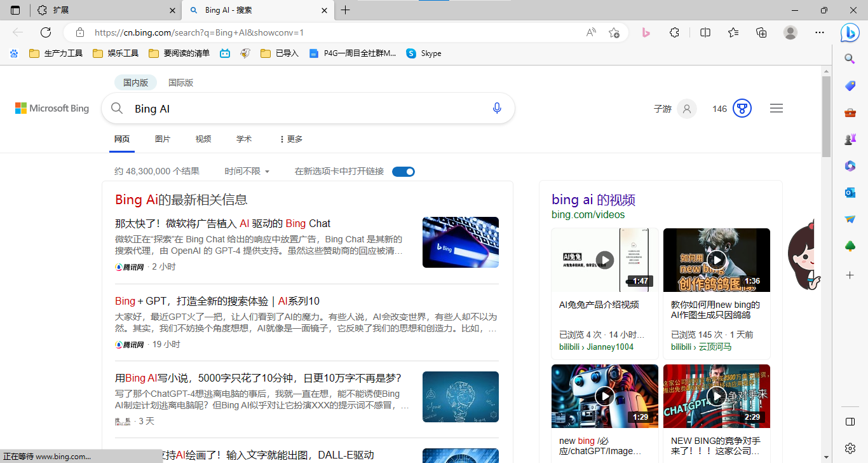The height and width of the screenshot is (463, 868).
Task: Open the Collections icon in toolbar
Action: pyautogui.click(x=761, y=32)
